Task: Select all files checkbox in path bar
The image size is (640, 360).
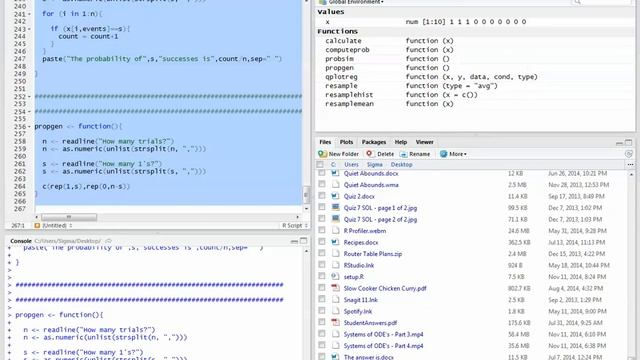Action: pos(320,164)
